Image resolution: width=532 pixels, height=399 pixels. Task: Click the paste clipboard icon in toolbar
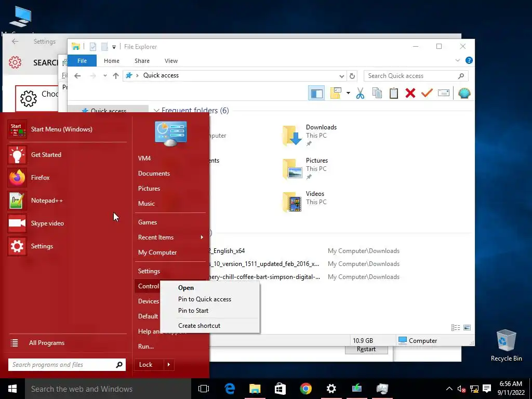[394, 93]
